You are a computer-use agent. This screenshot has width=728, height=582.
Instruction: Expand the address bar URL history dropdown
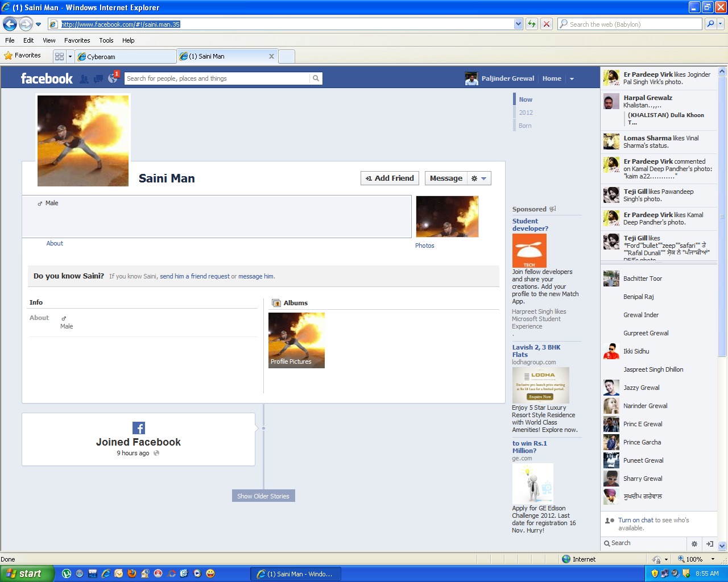tap(518, 24)
